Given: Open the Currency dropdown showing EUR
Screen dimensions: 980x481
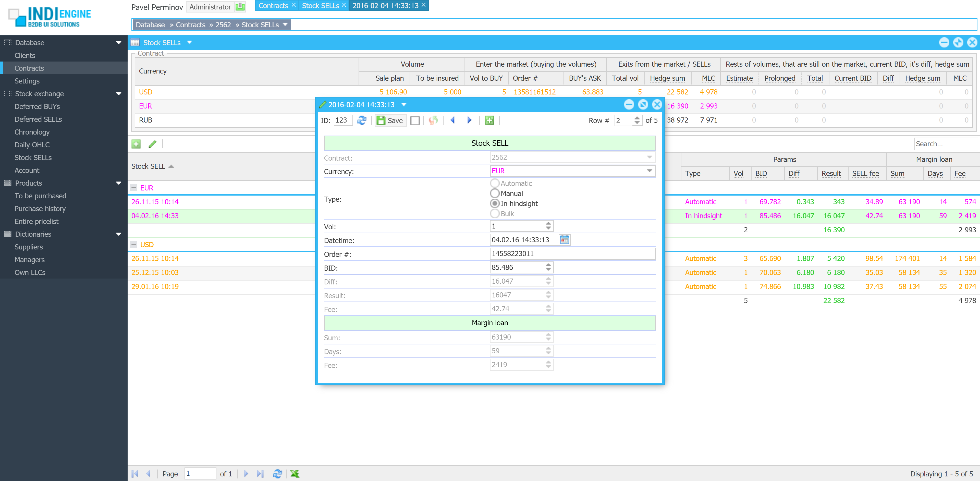Looking at the screenshot, I should pyautogui.click(x=650, y=171).
